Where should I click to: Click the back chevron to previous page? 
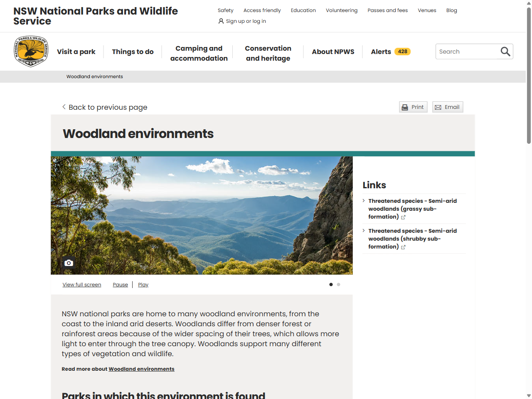click(x=64, y=107)
